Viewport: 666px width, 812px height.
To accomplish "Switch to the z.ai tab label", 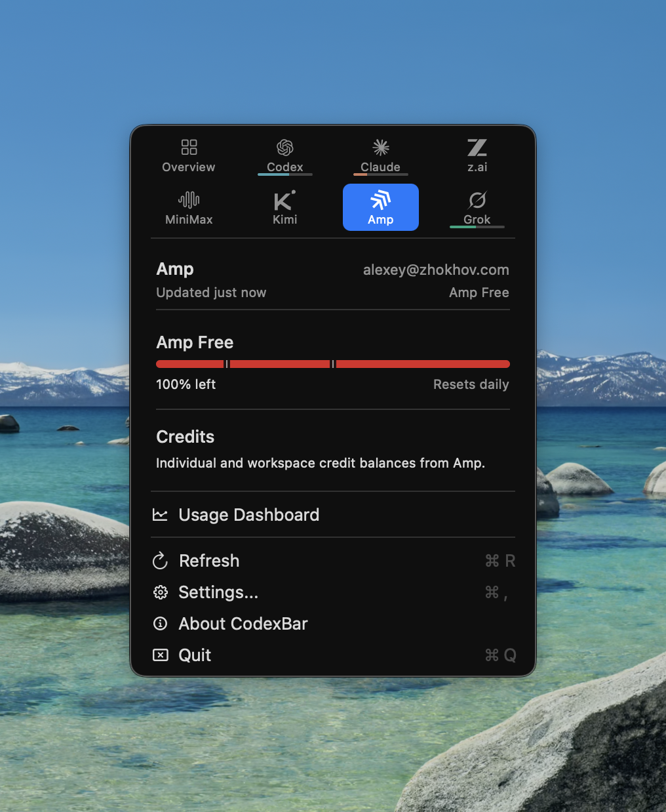I will (477, 167).
